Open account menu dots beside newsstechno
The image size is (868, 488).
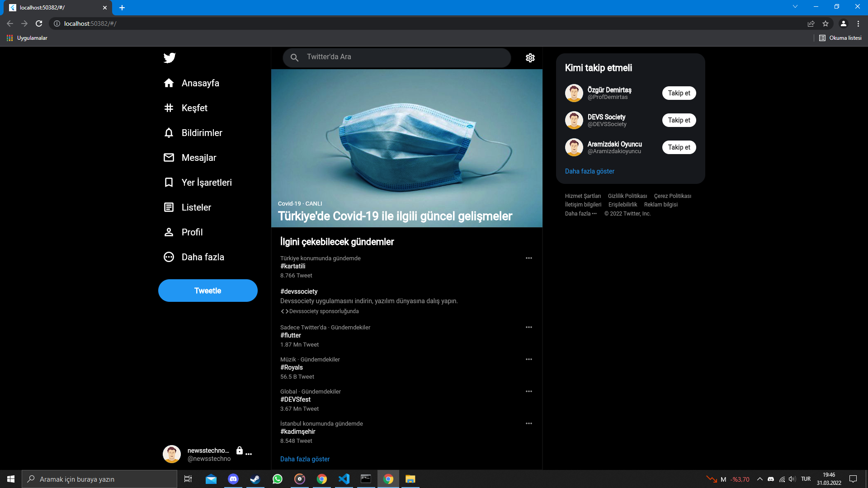(249, 454)
